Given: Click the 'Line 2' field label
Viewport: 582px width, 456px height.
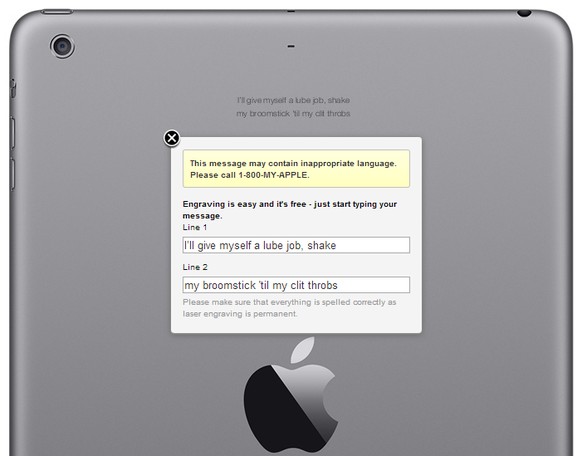Looking at the screenshot, I should [x=195, y=267].
